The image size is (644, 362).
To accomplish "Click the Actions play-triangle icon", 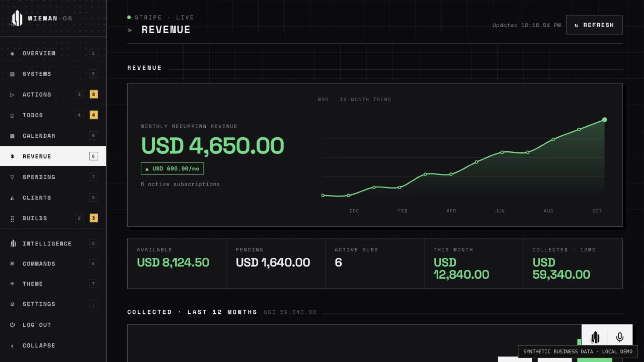I will [x=12, y=95].
